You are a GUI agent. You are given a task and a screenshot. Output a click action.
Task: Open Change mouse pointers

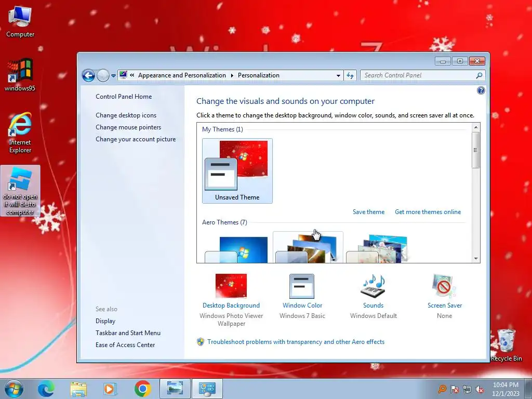coord(128,127)
